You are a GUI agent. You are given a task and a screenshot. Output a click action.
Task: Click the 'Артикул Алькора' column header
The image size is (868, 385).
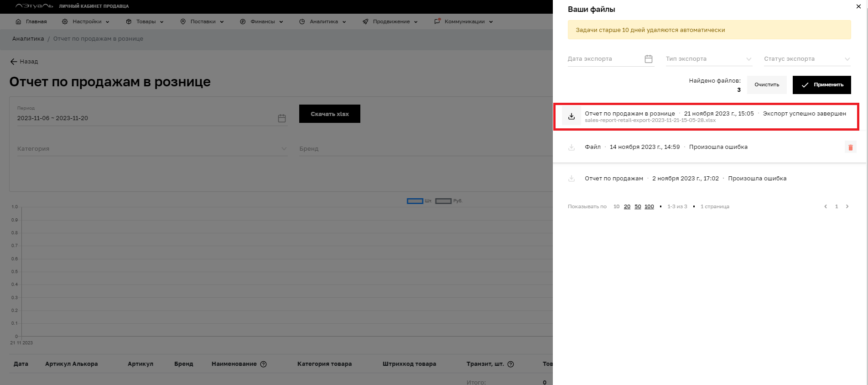click(x=71, y=364)
